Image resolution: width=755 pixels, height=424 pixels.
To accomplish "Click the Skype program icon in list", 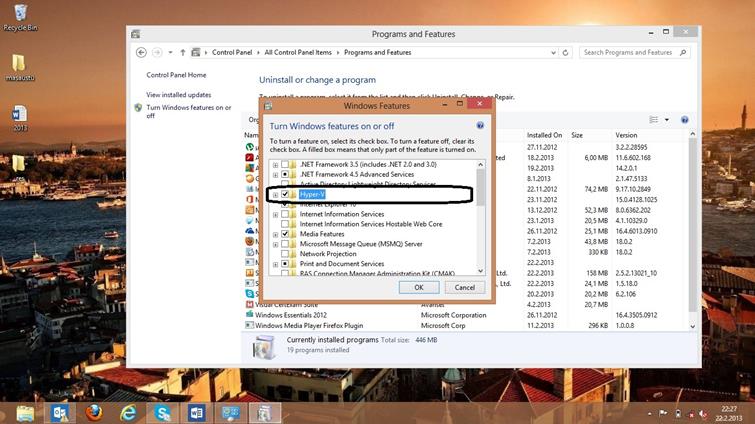I will (x=249, y=294).
